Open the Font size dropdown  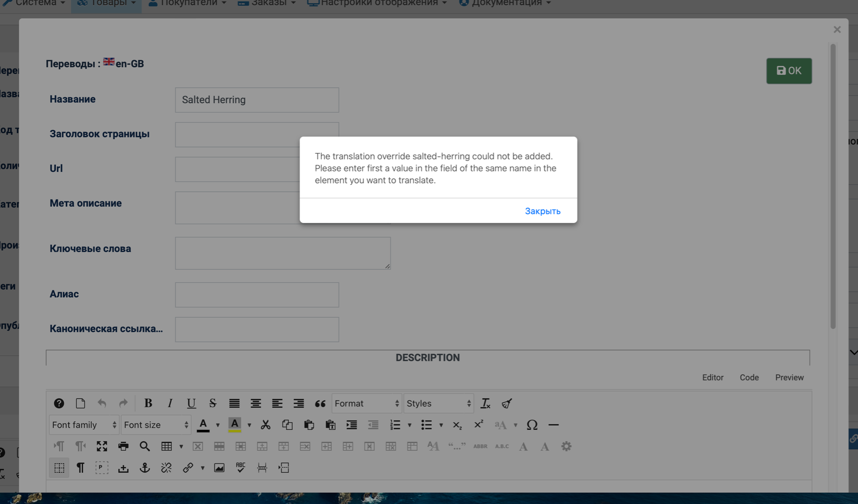[156, 425]
